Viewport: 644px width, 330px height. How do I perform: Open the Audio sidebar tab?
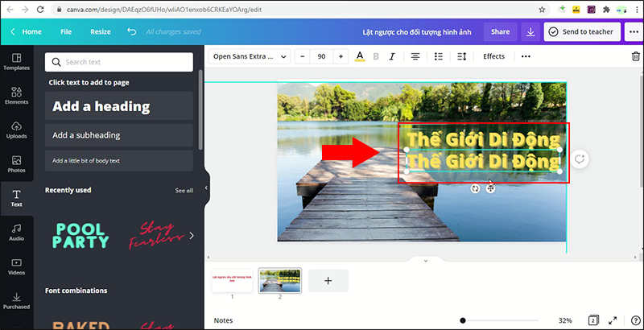[x=16, y=233]
